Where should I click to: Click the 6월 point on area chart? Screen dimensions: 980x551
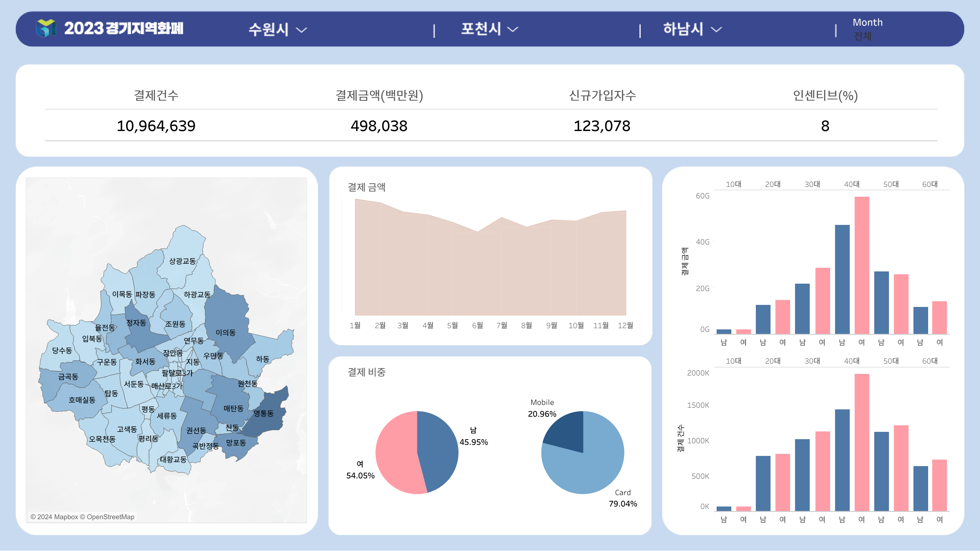pos(477,232)
